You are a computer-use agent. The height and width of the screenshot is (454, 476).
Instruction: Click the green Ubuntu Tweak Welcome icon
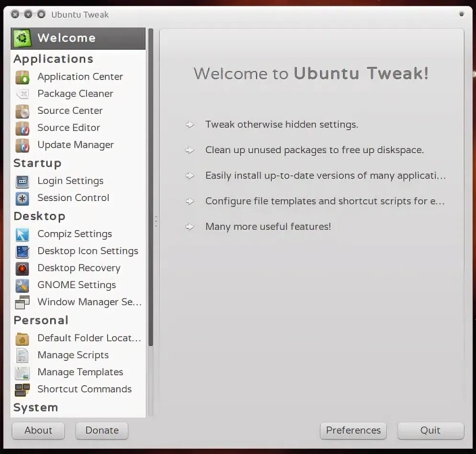pos(22,38)
